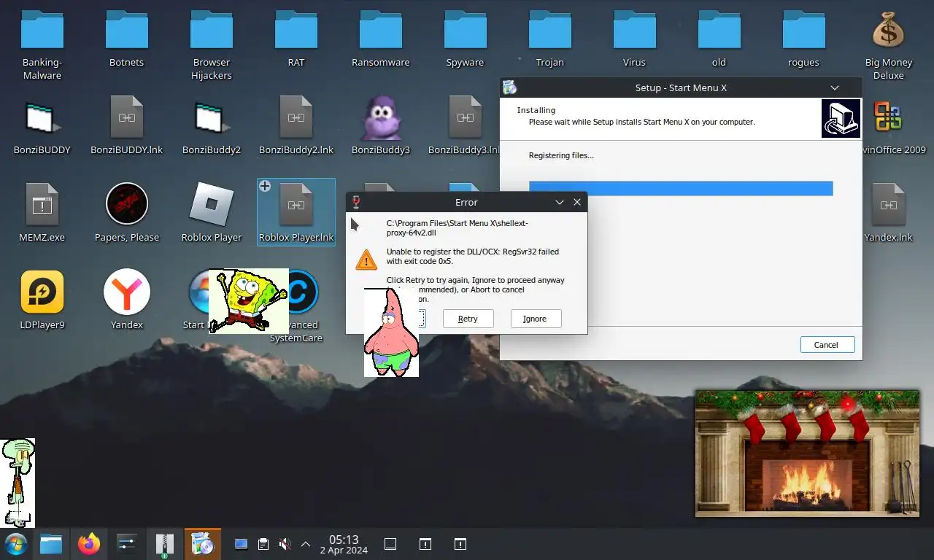This screenshot has height=560, width=934.
Task: Click Retry in the Error dialog
Action: click(468, 319)
